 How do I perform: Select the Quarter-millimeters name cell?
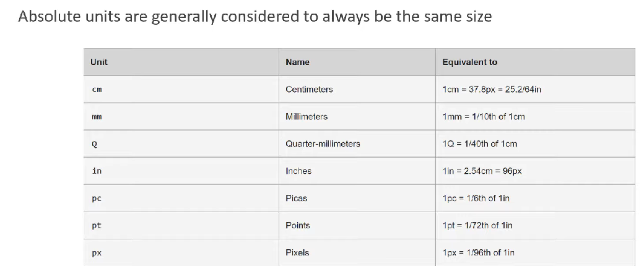(323, 144)
